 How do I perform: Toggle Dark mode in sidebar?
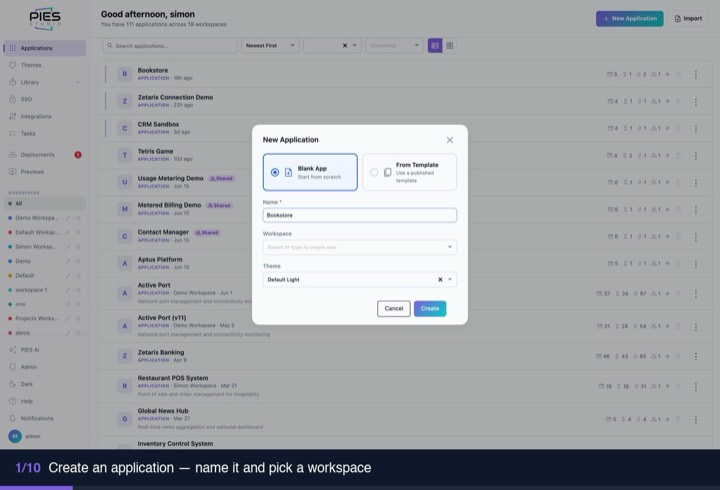[45, 384]
